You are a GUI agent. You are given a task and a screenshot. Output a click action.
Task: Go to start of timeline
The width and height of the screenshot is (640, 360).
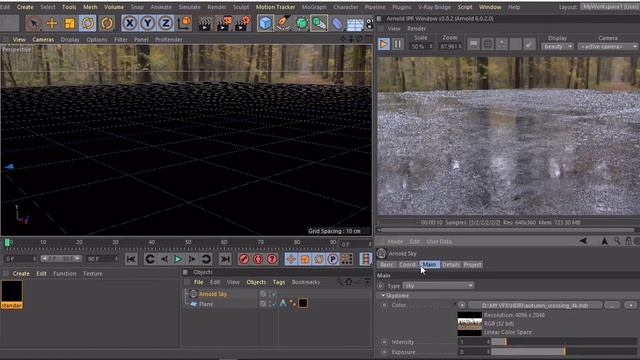(131, 259)
